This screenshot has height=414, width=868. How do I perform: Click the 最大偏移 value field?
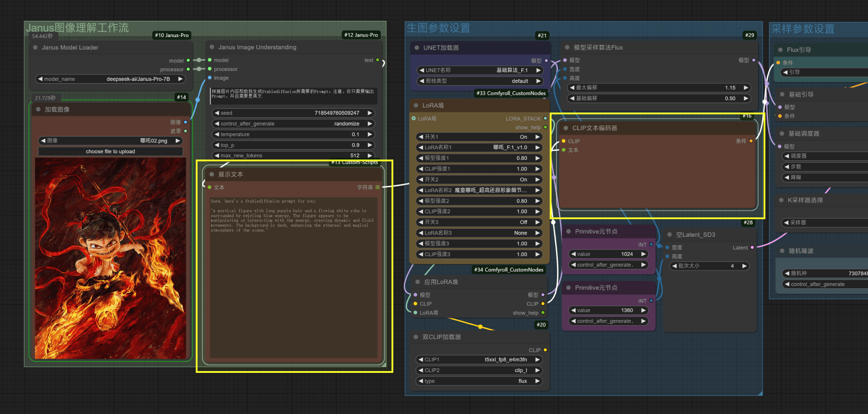(x=659, y=88)
